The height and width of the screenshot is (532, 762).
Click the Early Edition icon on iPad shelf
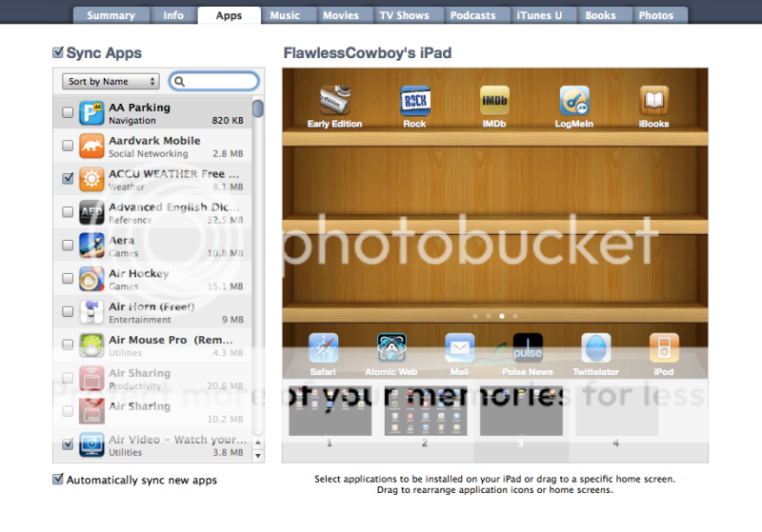335,100
